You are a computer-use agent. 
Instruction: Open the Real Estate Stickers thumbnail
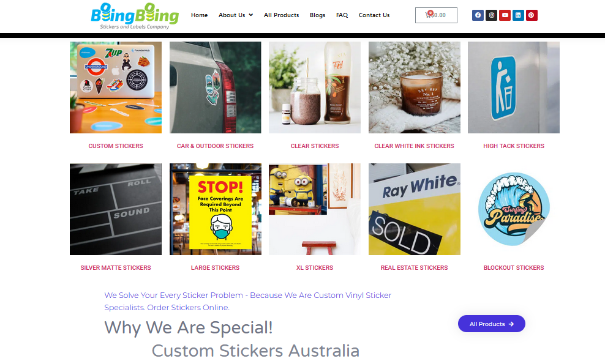(414, 209)
